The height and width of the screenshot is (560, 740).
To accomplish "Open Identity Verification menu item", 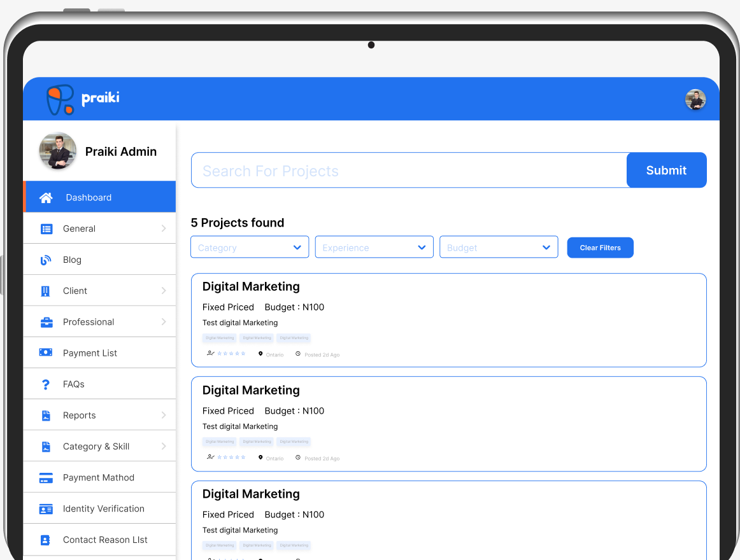I will [99, 508].
